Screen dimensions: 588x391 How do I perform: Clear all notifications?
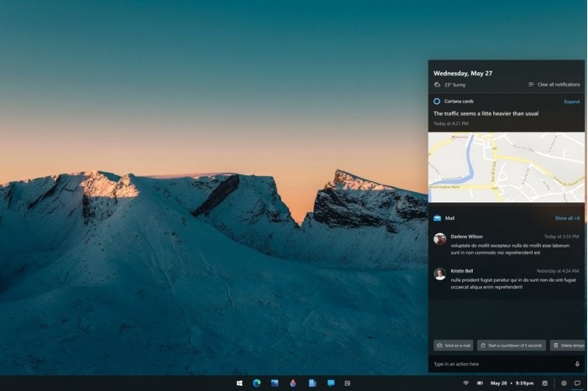pyautogui.click(x=554, y=85)
